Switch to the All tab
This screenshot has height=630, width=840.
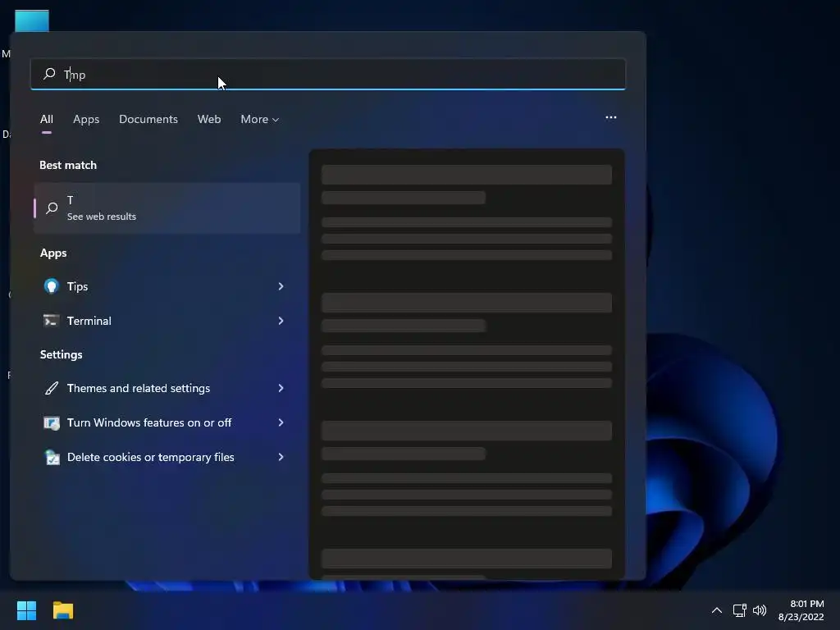coord(47,119)
